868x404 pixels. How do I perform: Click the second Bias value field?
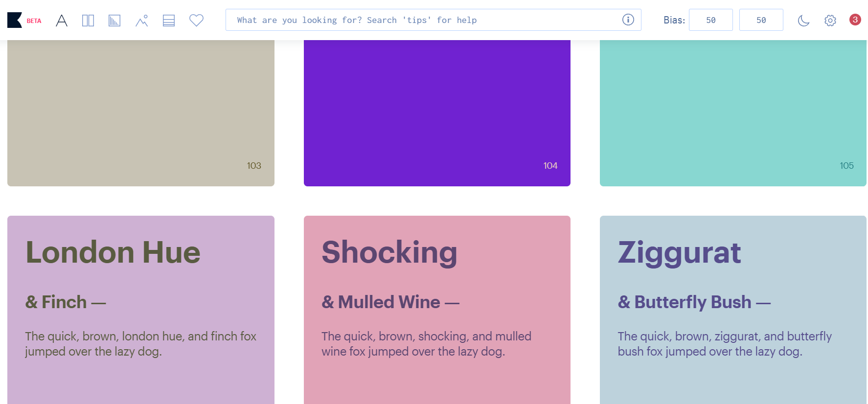click(761, 20)
